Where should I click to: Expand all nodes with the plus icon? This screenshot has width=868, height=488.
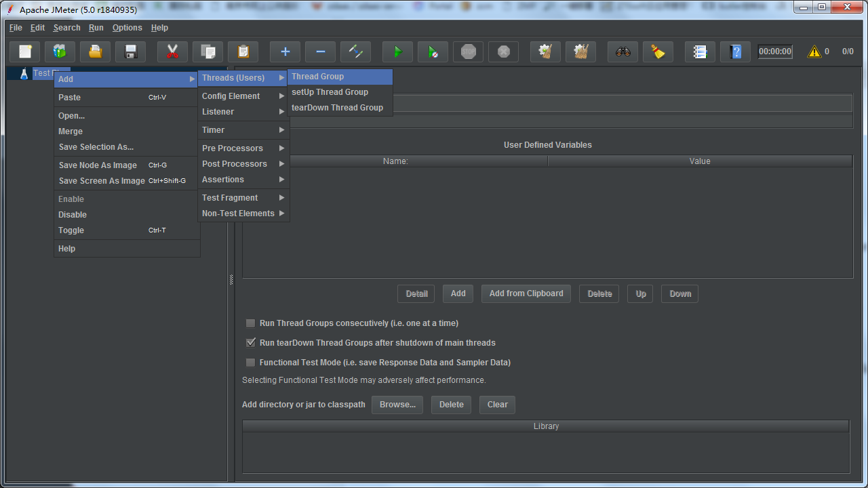click(285, 52)
